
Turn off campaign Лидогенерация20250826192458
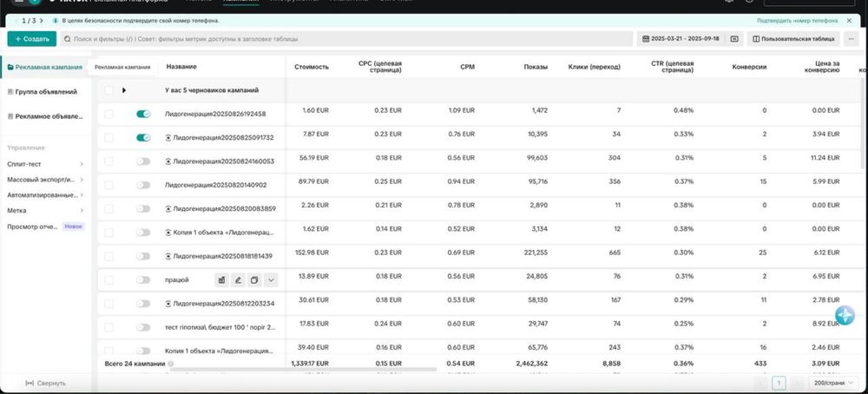[x=143, y=114]
